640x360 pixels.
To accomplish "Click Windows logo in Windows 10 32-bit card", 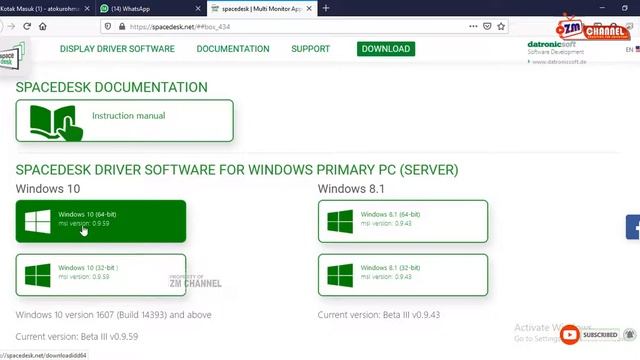I will (x=38, y=276).
